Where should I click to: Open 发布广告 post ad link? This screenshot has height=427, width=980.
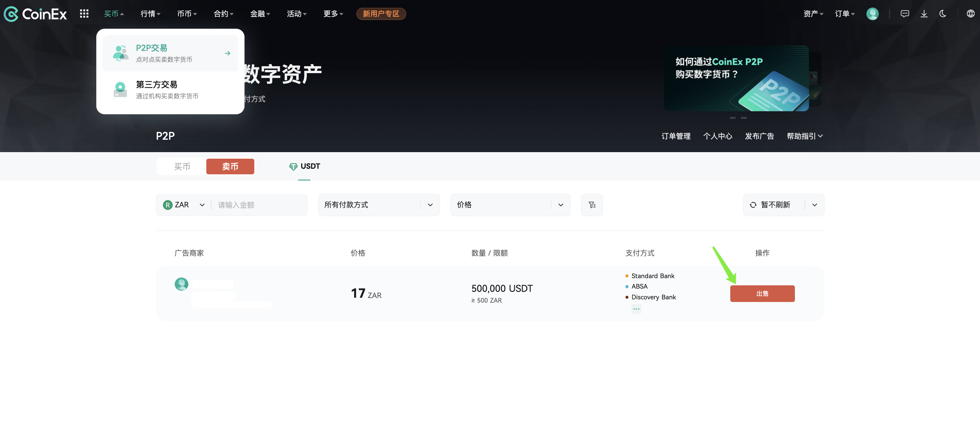point(759,136)
